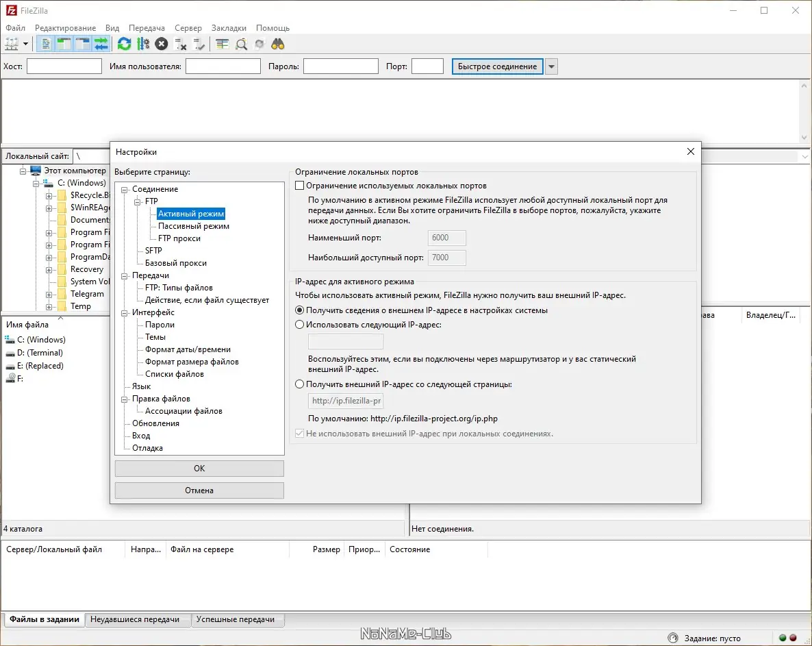Open the Передача menu
812x646 pixels.
point(147,28)
